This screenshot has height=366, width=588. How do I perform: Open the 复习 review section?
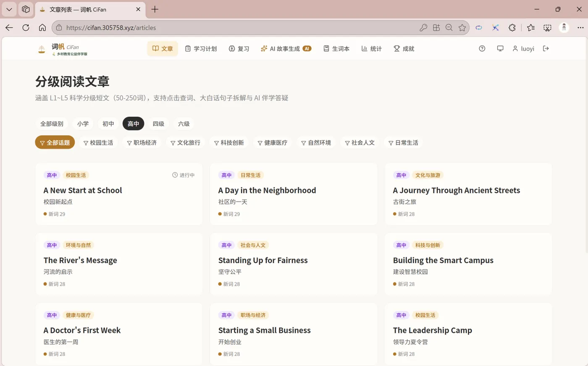(x=239, y=49)
